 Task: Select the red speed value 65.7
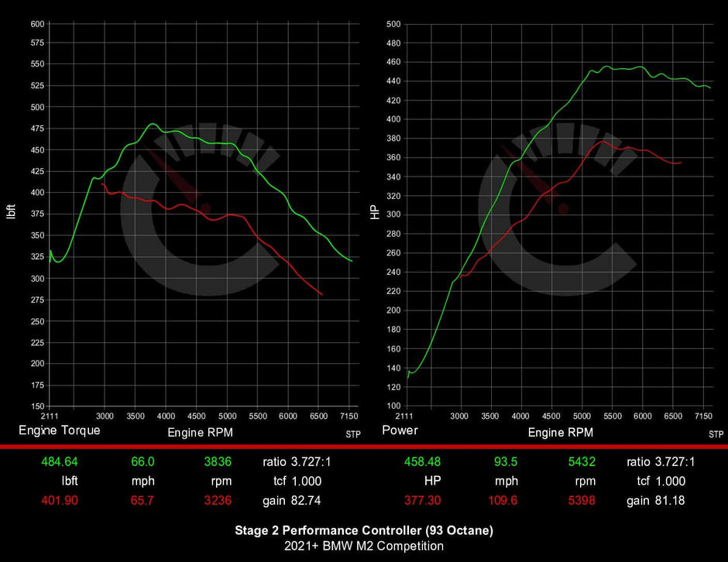click(142, 500)
